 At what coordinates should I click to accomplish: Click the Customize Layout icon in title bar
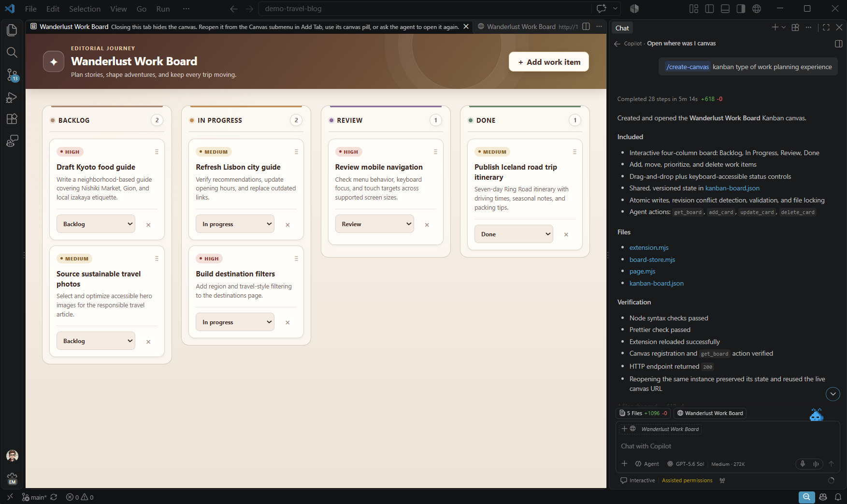694,9
